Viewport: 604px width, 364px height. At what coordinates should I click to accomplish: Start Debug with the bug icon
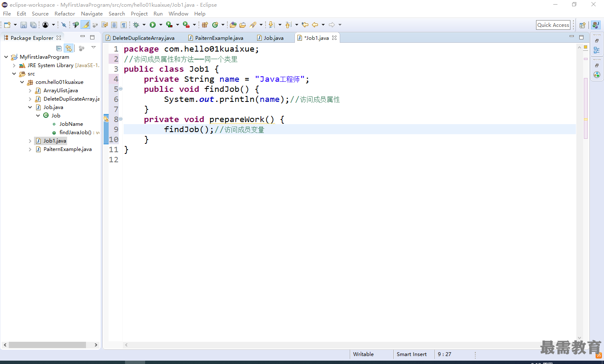pos(136,25)
